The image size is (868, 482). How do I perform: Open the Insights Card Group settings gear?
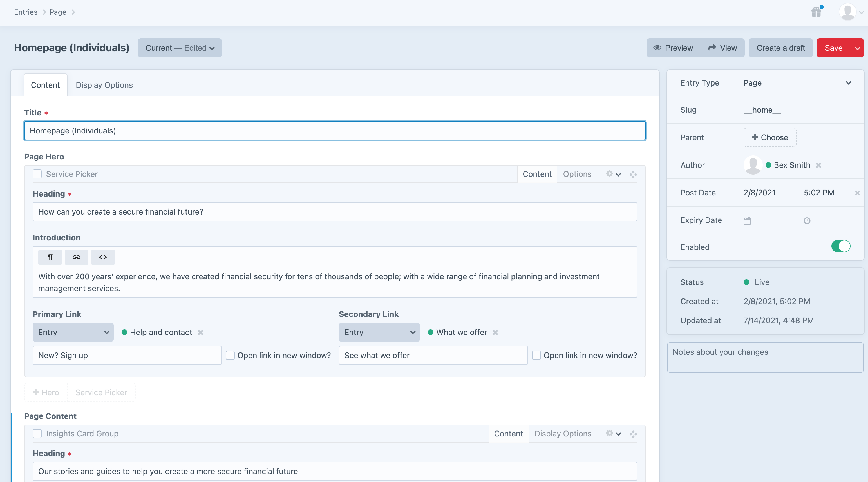click(x=613, y=434)
